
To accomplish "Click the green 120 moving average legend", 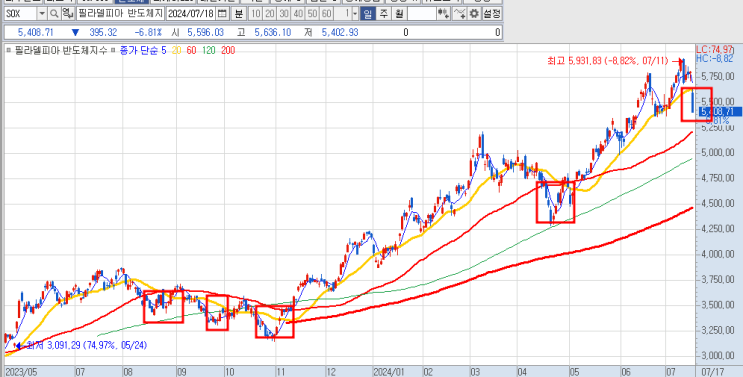I will pyautogui.click(x=209, y=50).
